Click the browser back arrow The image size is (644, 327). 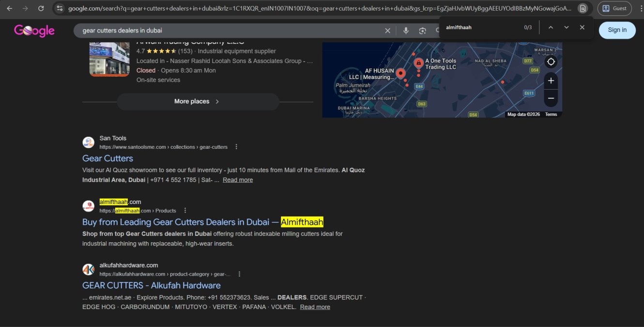click(x=10, y=8)
